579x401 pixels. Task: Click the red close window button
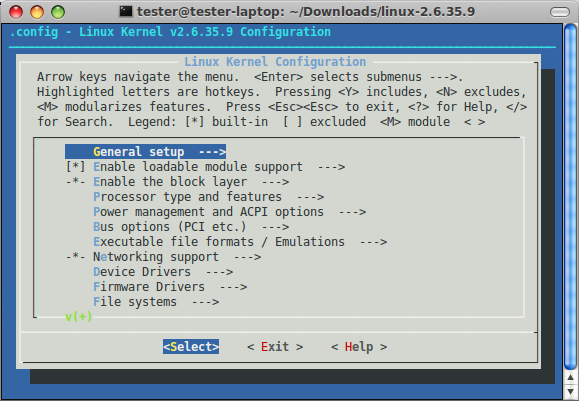click(x=16, y=12)
